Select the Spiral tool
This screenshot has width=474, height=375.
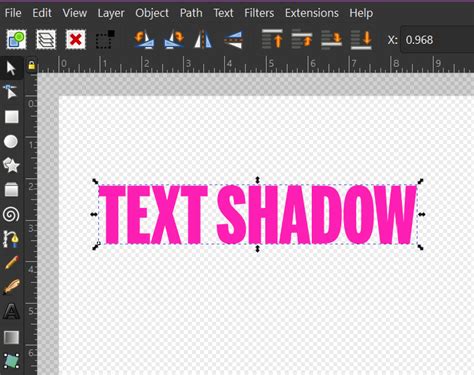pos(11,214)
